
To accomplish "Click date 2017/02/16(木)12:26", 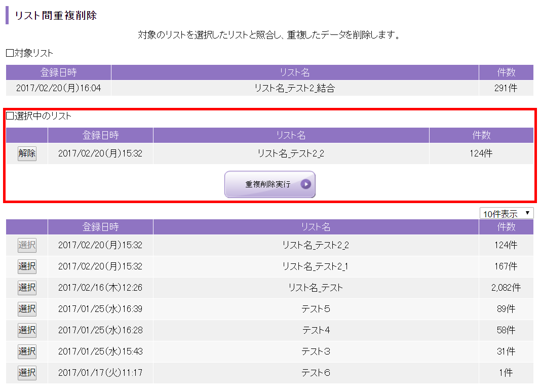I will pyautogui.click(x=100, y=288).
